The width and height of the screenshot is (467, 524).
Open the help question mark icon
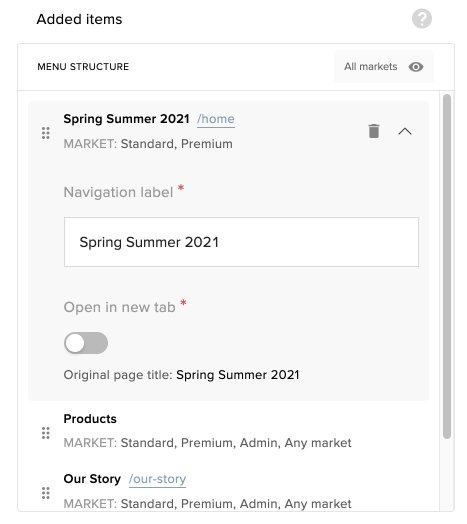tap(422, 19)
